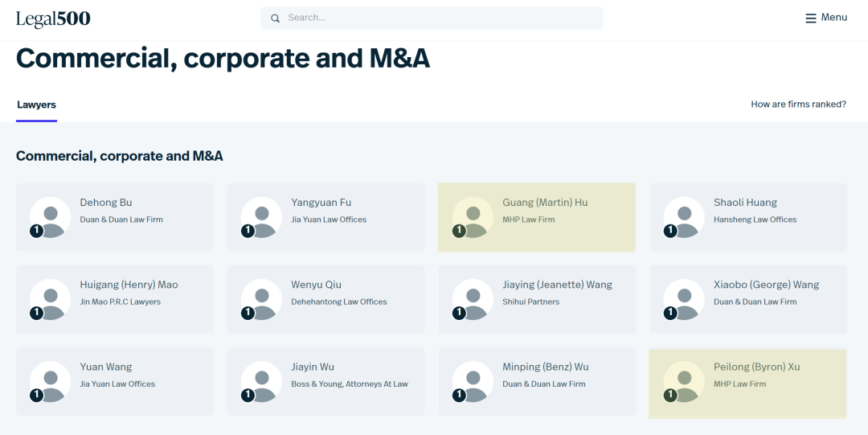The height and width of the screenshot is (435, 868).
Task: Click the Legal500 logo
Action: [x=53, y=18]
